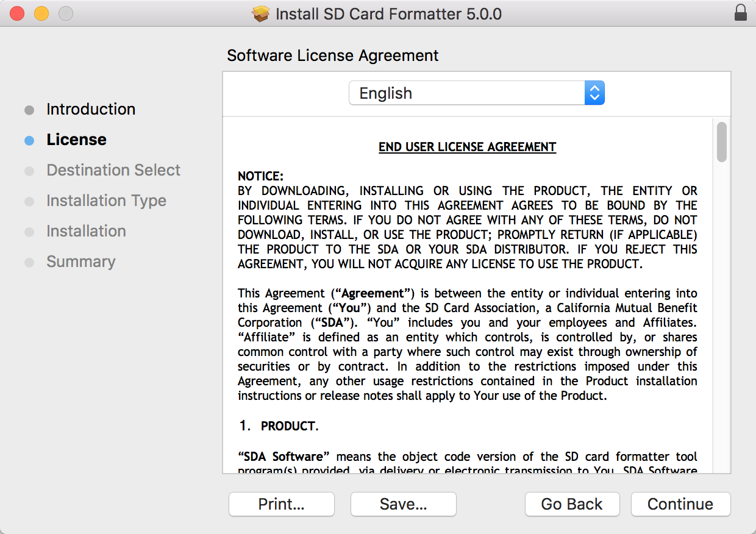The width and height of the screenshot is (756, 534).
Task: Click the Installation step in the sidebar
Action: 86,231
